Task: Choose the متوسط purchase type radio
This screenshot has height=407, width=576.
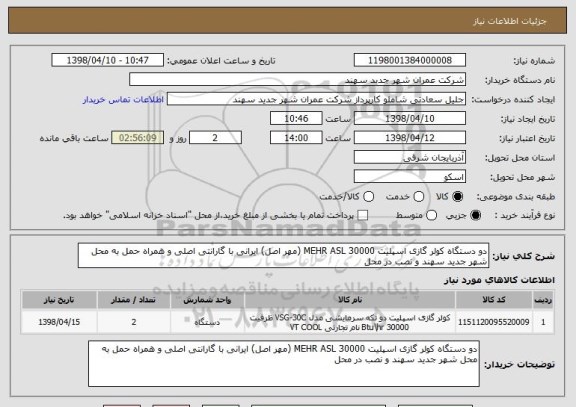Action: [432, 216]
